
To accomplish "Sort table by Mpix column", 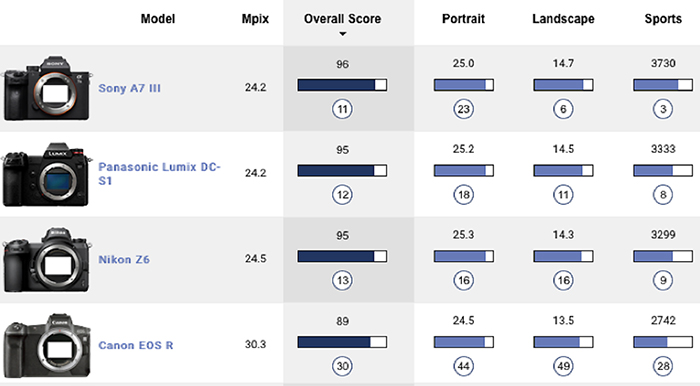I will [255, 19].
